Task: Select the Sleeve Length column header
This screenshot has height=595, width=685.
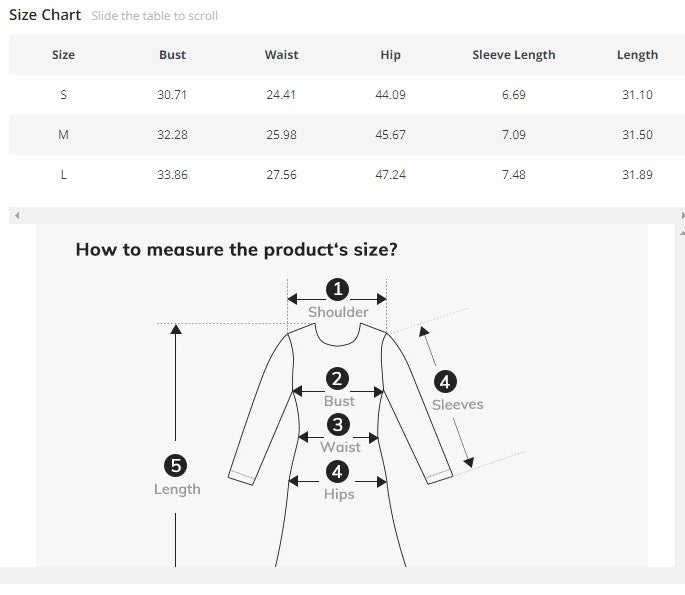Action: pos(513,55)
